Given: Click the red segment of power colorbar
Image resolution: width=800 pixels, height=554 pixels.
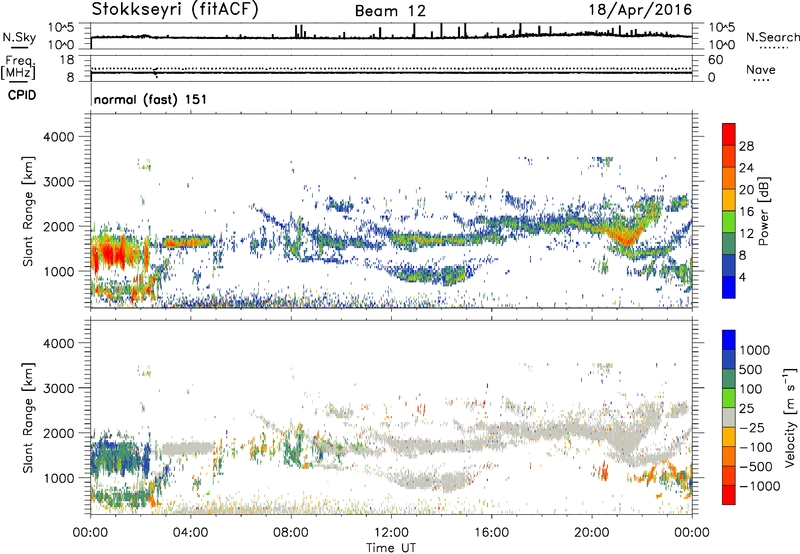Looking at the screenshot, I should click(729, 134).
